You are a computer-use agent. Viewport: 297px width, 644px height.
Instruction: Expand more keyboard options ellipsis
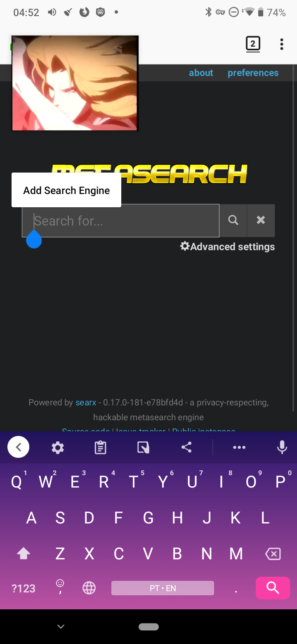point(239,447)
